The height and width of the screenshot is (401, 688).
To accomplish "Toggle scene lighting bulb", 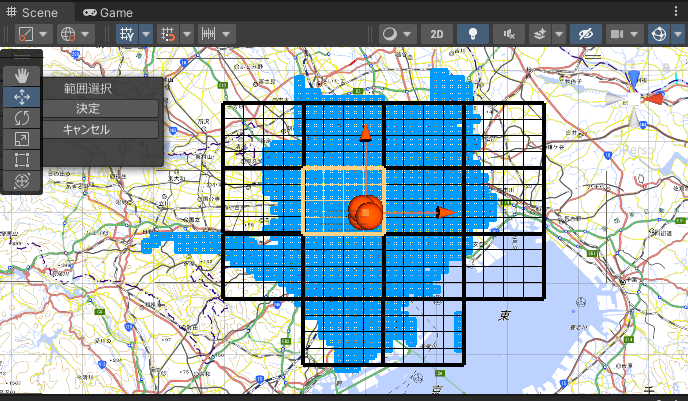I will (473, 34).
